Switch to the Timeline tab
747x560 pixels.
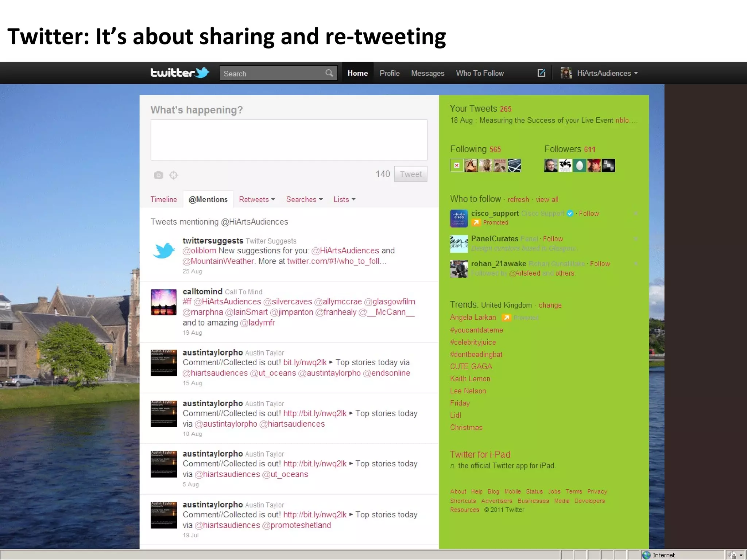coord(163,199)
